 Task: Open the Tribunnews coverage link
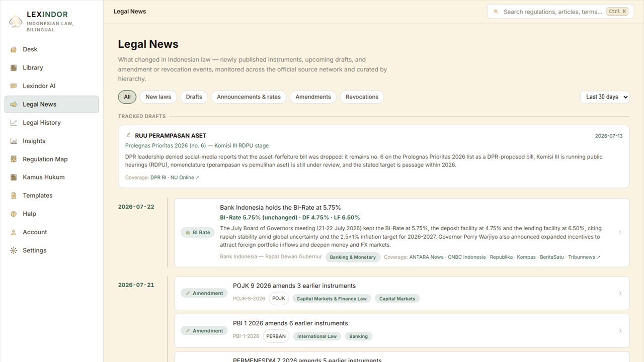tap(584, 257)
